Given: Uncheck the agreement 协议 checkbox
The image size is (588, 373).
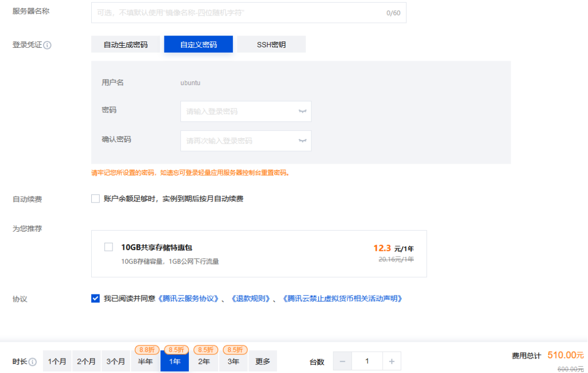Looking at the screenshot, I should click(x=96, y=299).
